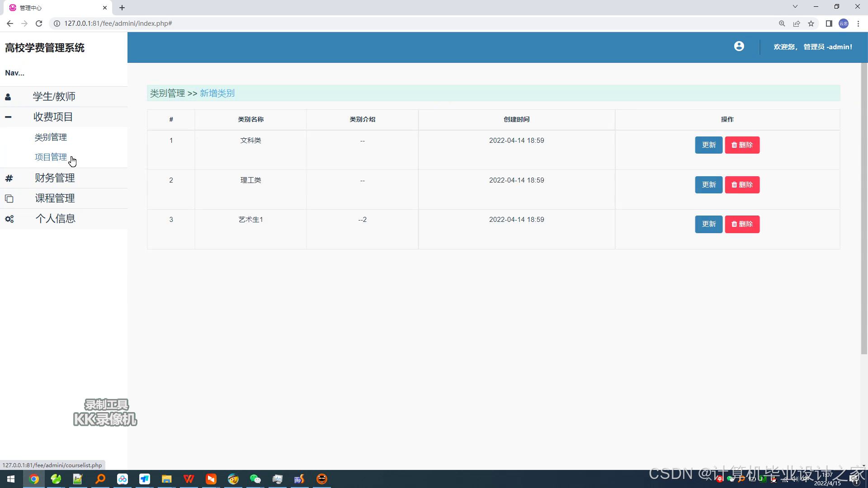
Task: Expand the 学生/教师 menu section
Action: pyautogui.click(x=54, y=97)
